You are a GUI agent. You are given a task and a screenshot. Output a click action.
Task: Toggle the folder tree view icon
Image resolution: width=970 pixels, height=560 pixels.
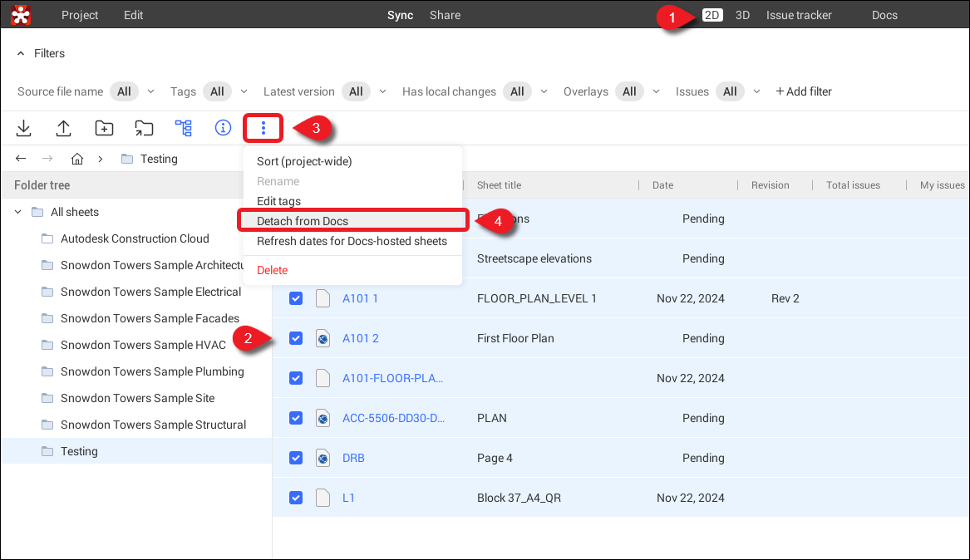[x=183, y=128]
